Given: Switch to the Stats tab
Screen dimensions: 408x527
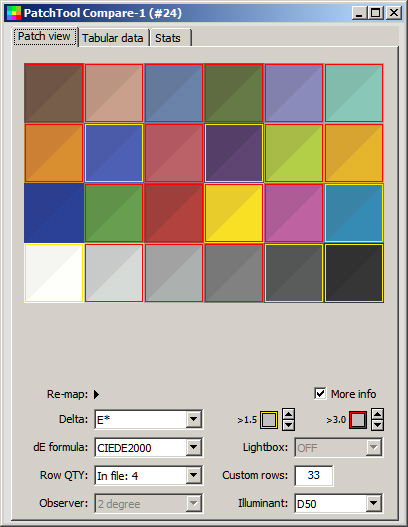Looking at the screenshot, I should click(170, 38).
